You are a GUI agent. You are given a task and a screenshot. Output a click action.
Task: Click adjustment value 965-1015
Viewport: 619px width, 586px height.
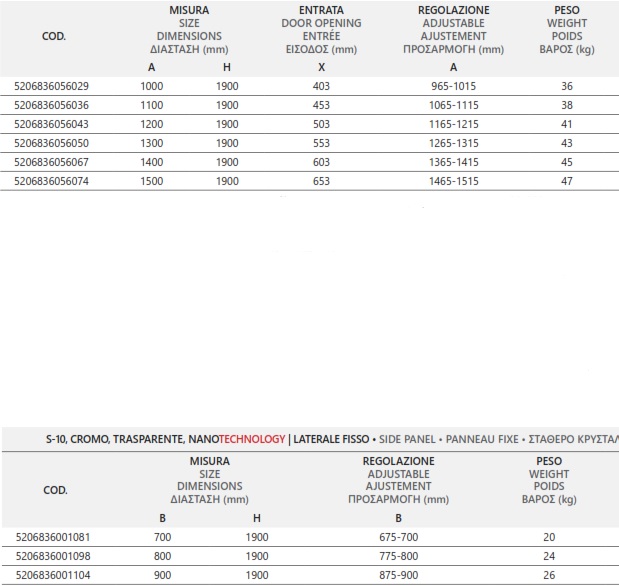pos(454,86)
